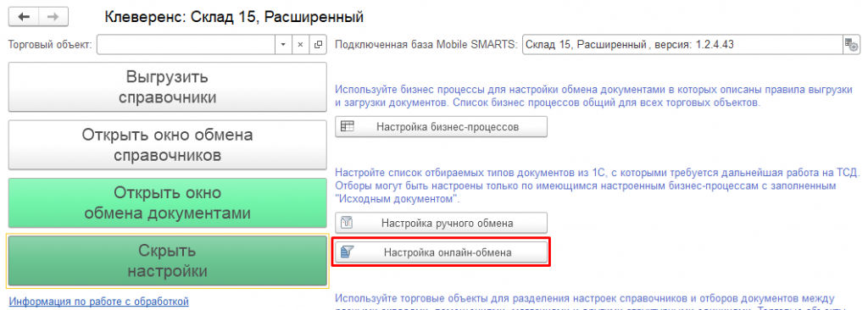
Task: Open Информация по работе с обработкой link
Action: 99,302
